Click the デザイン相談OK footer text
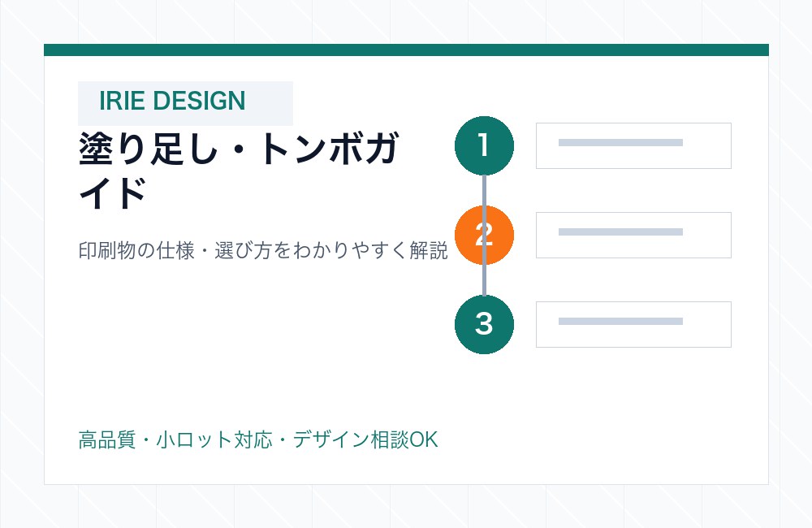The width and height of the screenshot is (812, 528). pos(365,439)
